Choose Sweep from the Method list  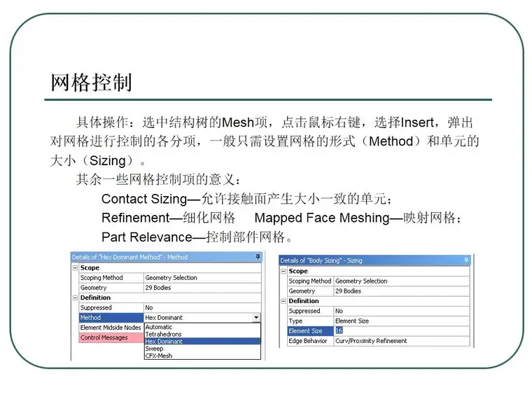click(202, 349)
